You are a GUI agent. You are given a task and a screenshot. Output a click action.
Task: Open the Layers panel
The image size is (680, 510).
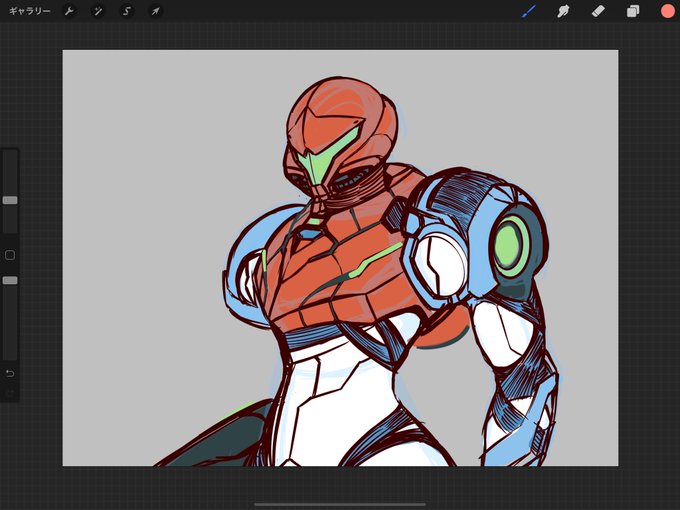[633, 11]
